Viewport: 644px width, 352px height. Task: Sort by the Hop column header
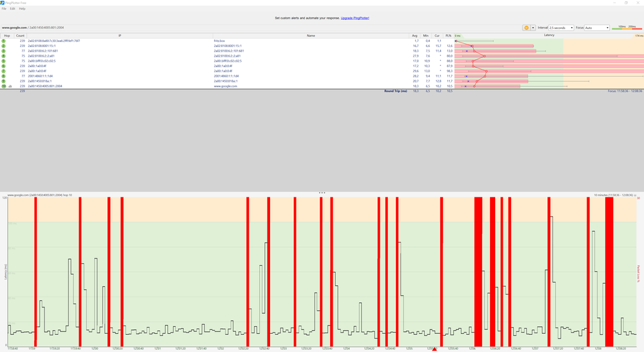coord(7,35)
